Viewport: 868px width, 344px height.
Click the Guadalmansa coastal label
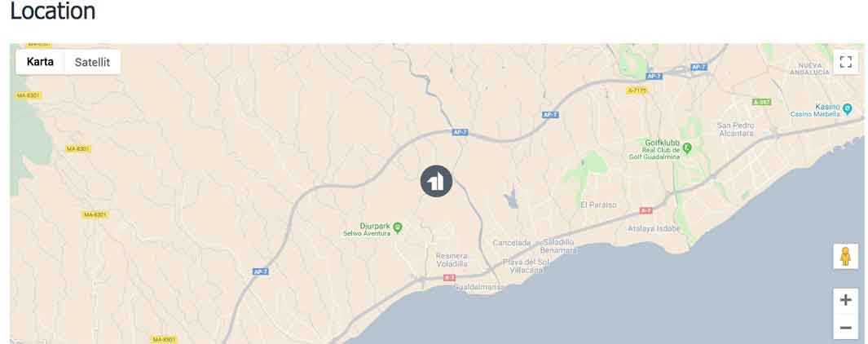478,288
